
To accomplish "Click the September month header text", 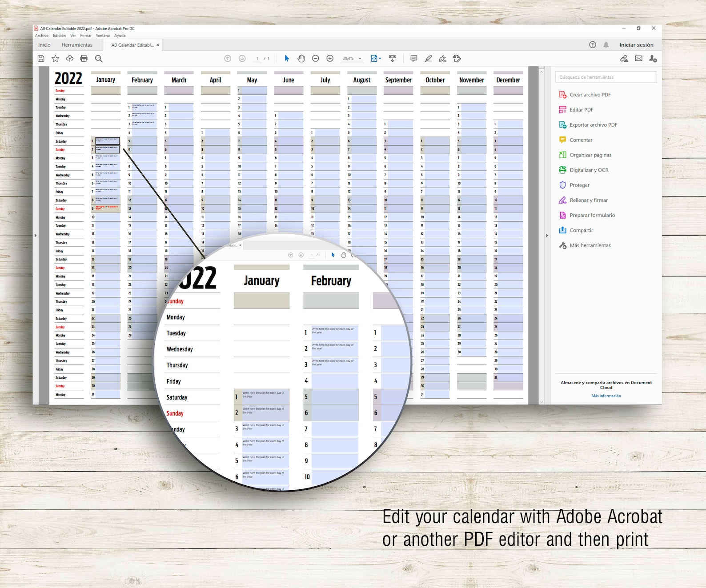I will (398, 80).
